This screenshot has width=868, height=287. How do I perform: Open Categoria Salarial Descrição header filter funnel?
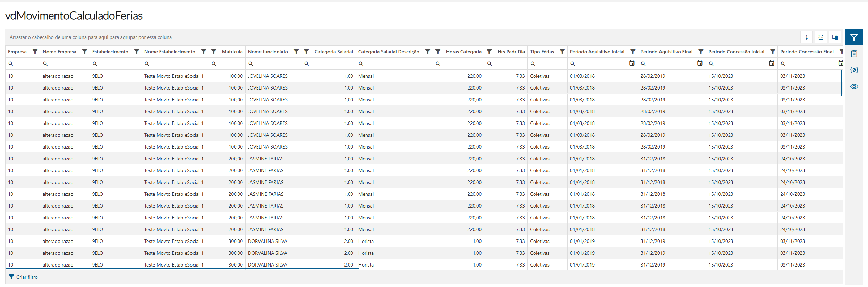pos(428,51)
